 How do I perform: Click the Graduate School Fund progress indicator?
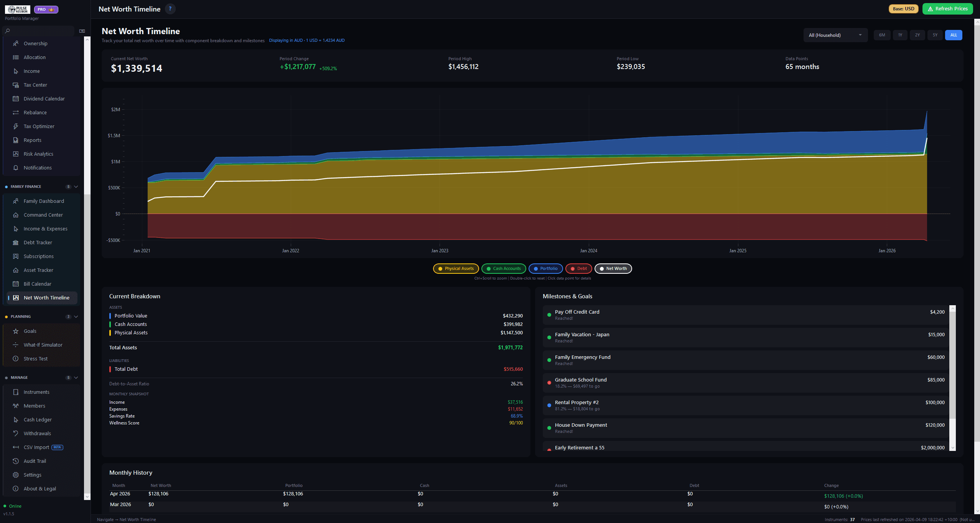549,383
